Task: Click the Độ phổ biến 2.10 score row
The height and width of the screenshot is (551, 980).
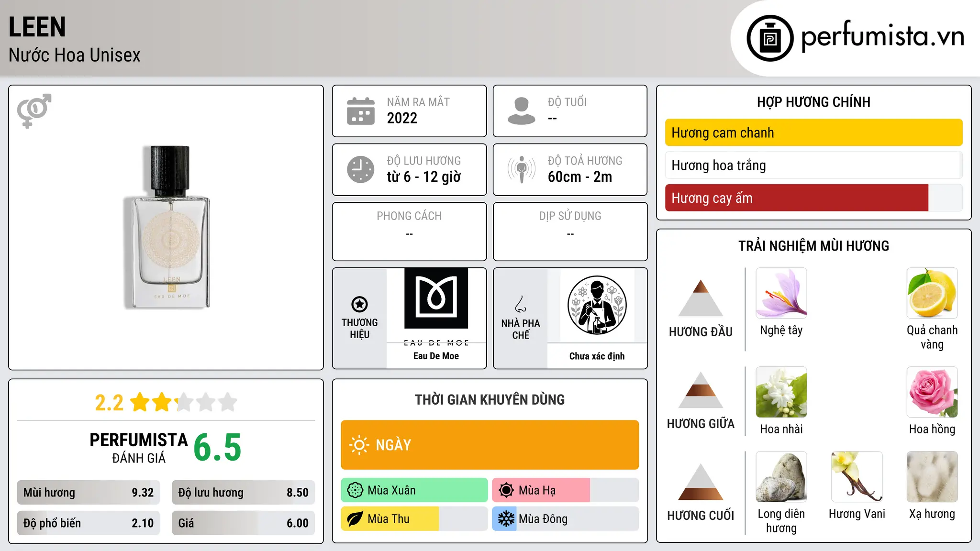Action: pos(89,523)
